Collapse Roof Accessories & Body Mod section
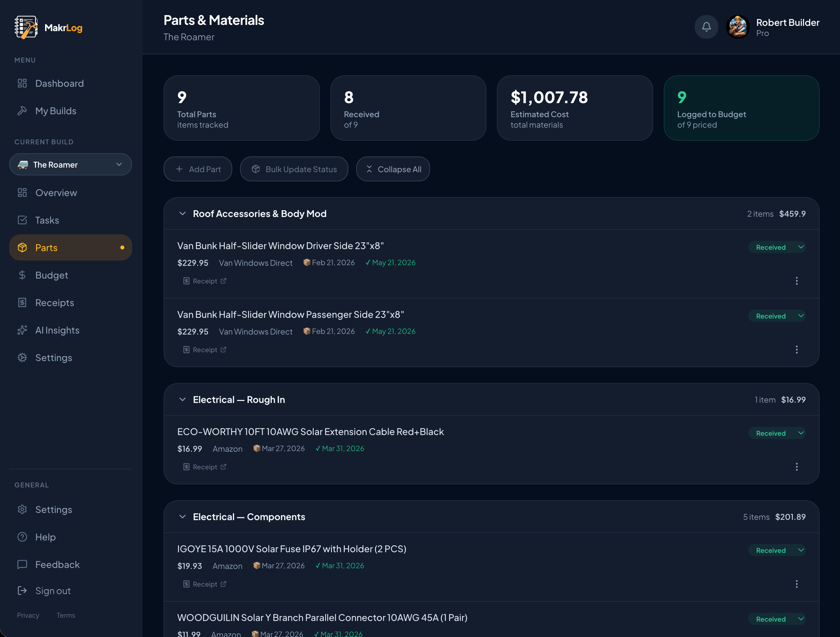Screen dimensions: 840x637 tap(182, 214)
